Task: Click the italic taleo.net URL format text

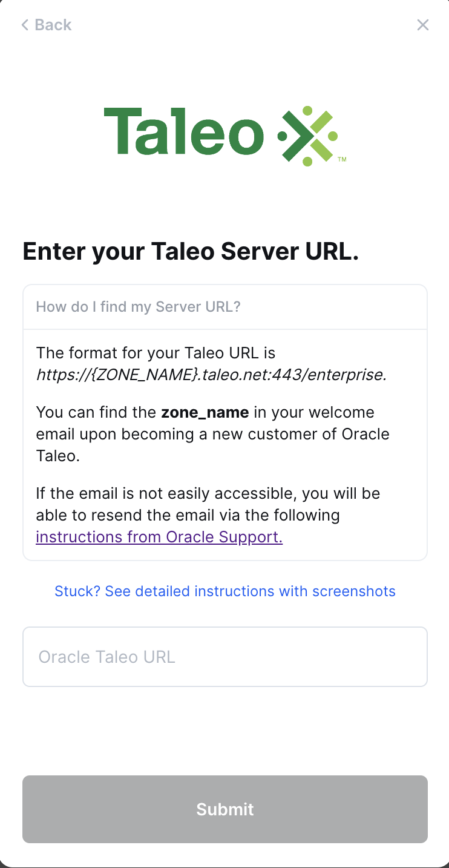Action: point(211,375)
